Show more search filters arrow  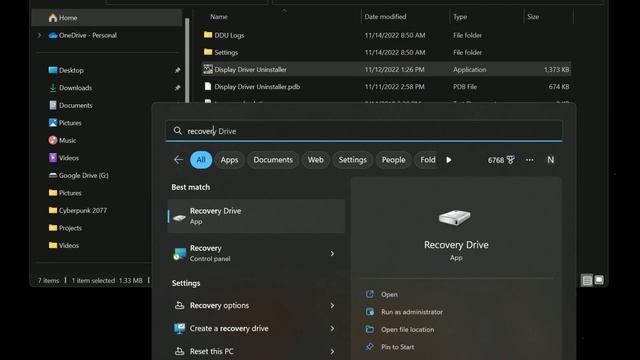click(x=449, y=160)
